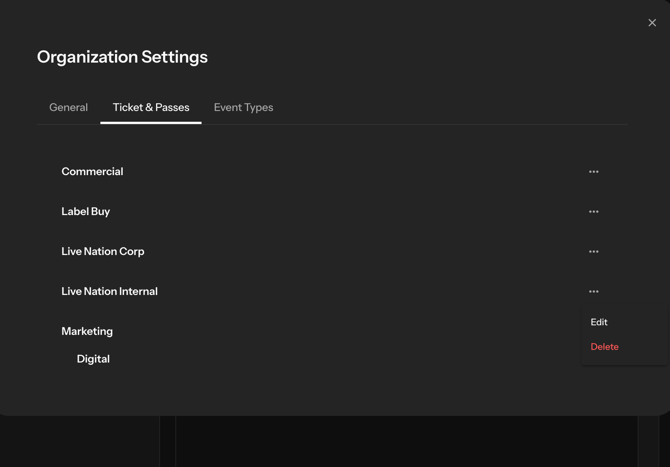Select the Live Nation Internal row label
This screenshot has height=467, width=670.
tap(109, 291)
